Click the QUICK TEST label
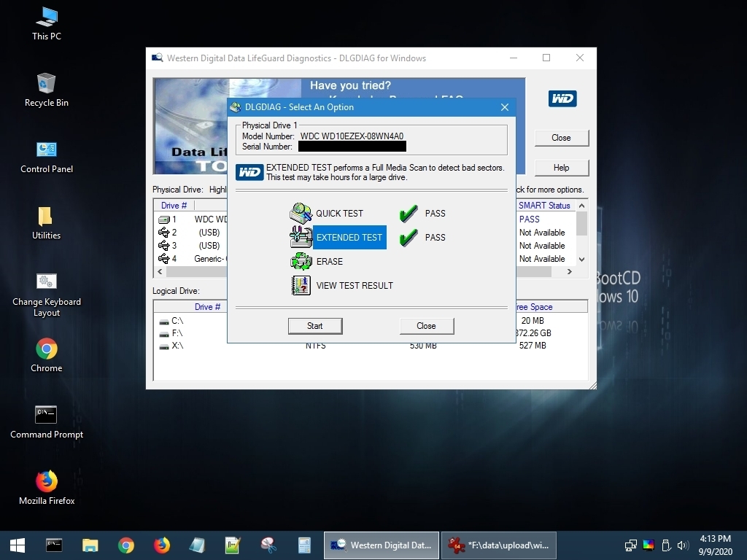Screen dimensions: 747x560 tap(339, 214)
